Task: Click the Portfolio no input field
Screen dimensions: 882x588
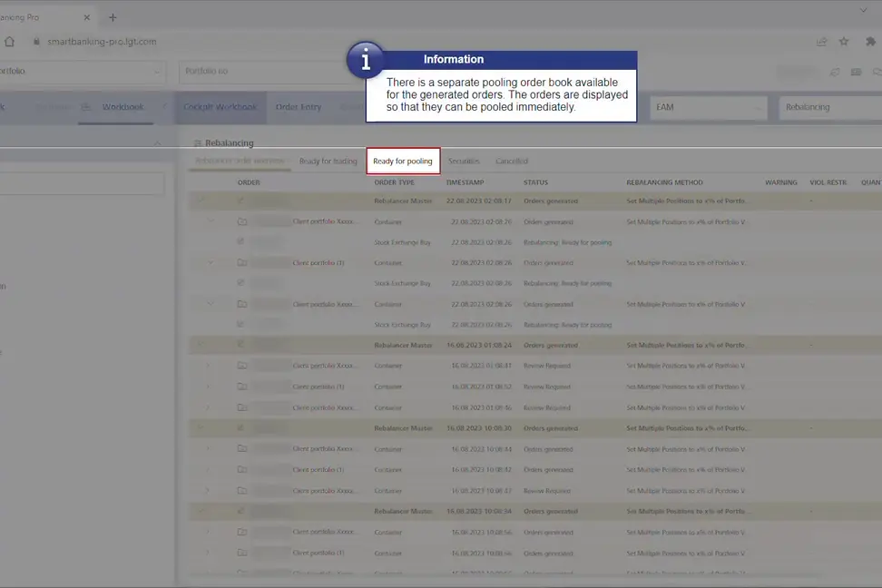Action: [263, 72]
